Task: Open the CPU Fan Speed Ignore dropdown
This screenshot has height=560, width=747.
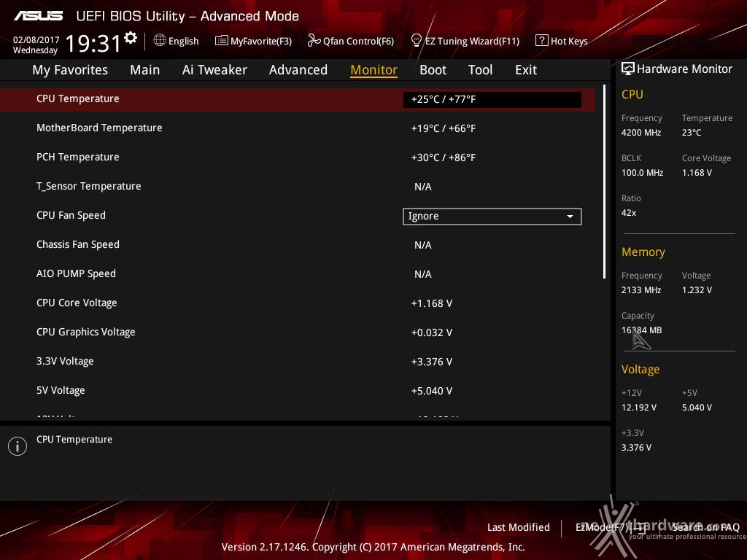Action: pos(492,216)
